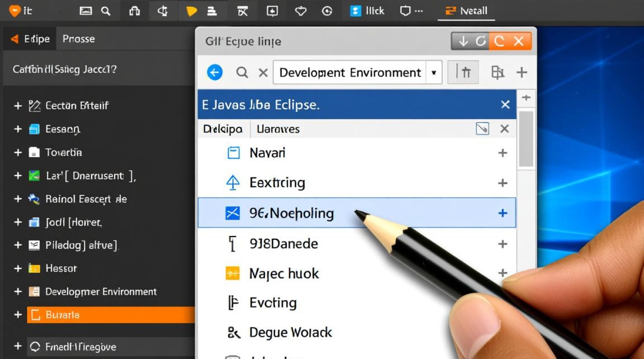Image resolution: width=644 pixels, height=359 pixels.
Task: Toggle the copy layers icon in dialog toolbar
Action: 498,72
